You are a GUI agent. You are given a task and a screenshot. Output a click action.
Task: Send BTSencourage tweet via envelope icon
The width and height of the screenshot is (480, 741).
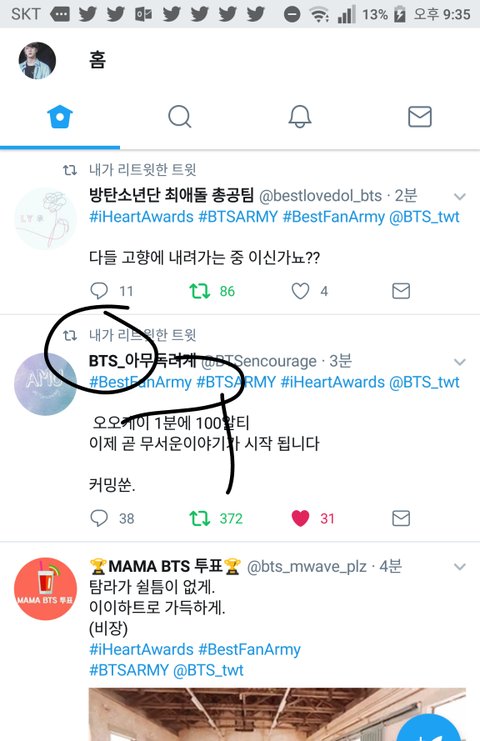tap(401, 518)
